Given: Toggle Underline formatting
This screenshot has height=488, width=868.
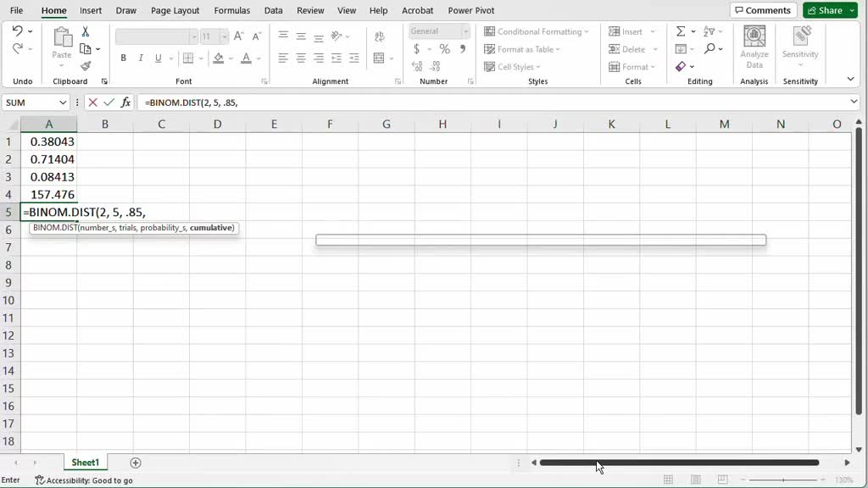Looking at the screenshot, I should point(159,58).
